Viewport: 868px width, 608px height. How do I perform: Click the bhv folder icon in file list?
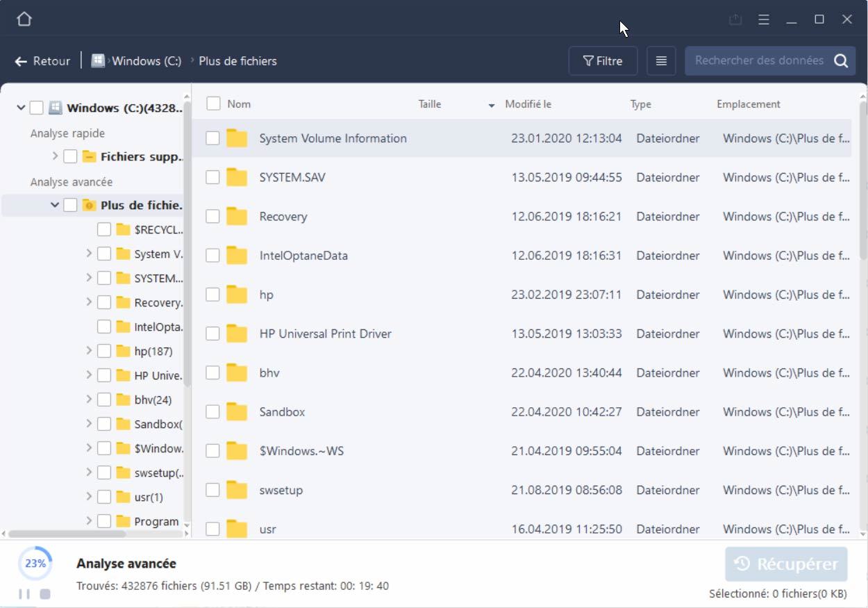[237, 372]
